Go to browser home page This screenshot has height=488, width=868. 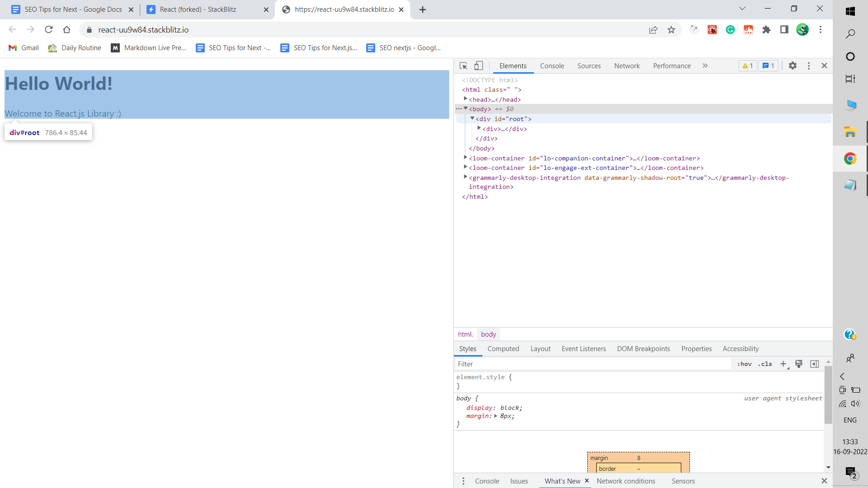coord(67,30)
